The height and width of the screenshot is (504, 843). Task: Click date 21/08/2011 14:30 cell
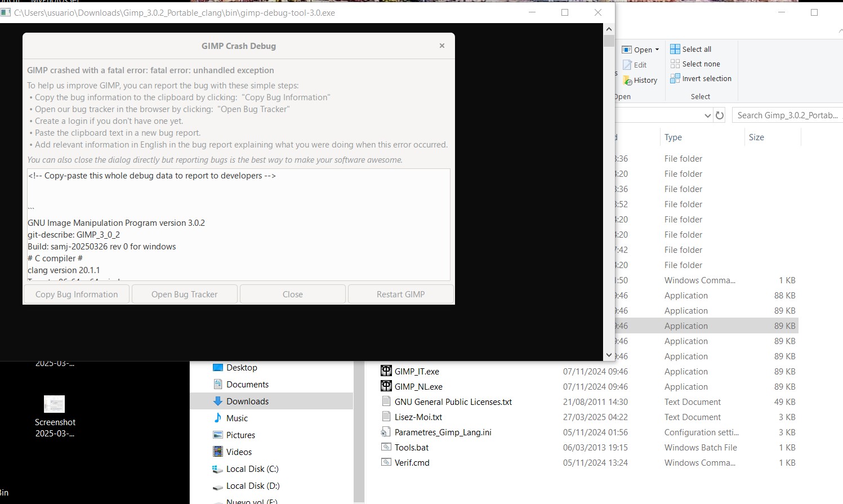[595, 402]
